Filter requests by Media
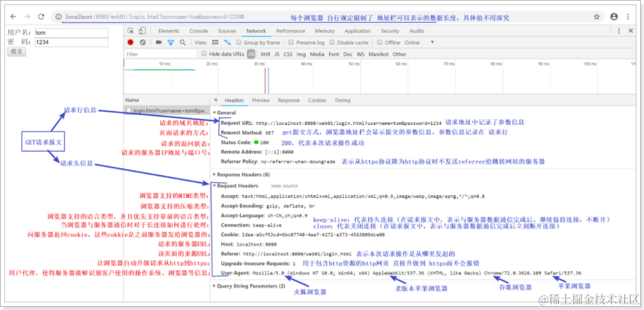This screenshot has height=310, width=644. (317, 54)
